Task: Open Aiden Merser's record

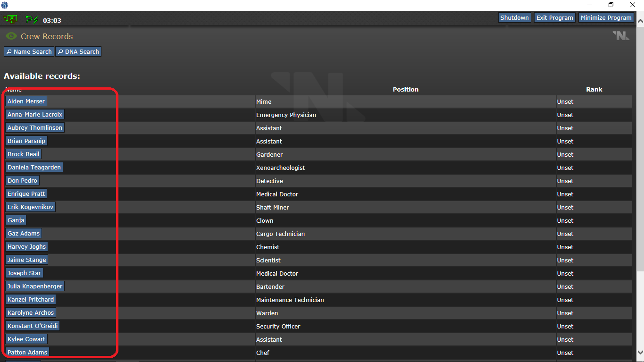Action: (26, 101)
